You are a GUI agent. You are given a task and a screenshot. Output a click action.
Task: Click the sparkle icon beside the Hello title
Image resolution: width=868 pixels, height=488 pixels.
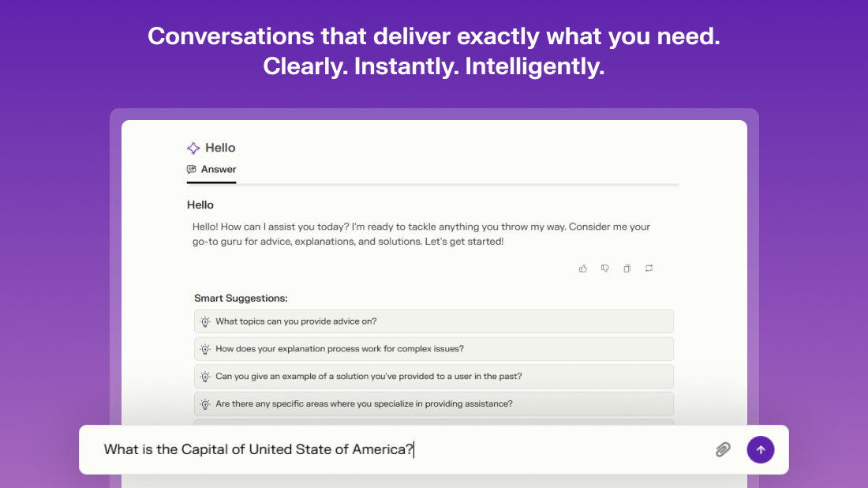pos(193,148)
